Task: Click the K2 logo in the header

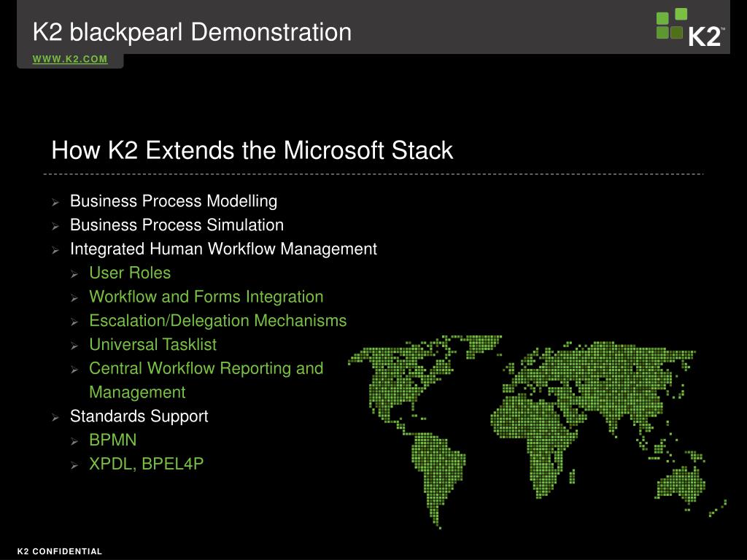Action: point(690,28)
